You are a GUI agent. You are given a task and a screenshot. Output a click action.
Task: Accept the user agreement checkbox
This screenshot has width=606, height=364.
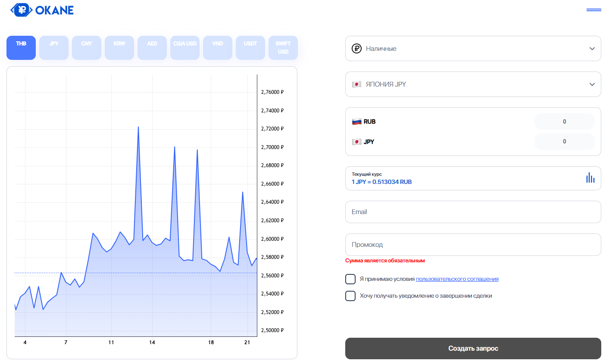tap(350, 279)
